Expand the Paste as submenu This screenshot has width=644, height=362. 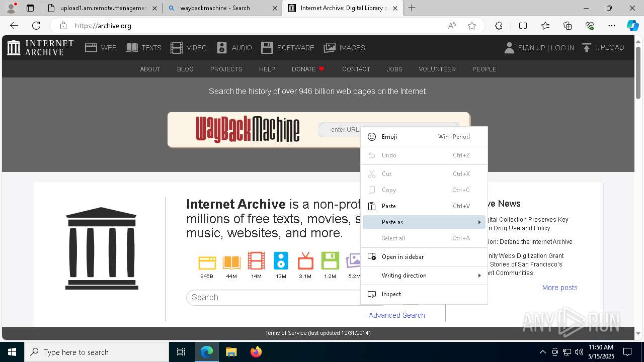point(424,222)
